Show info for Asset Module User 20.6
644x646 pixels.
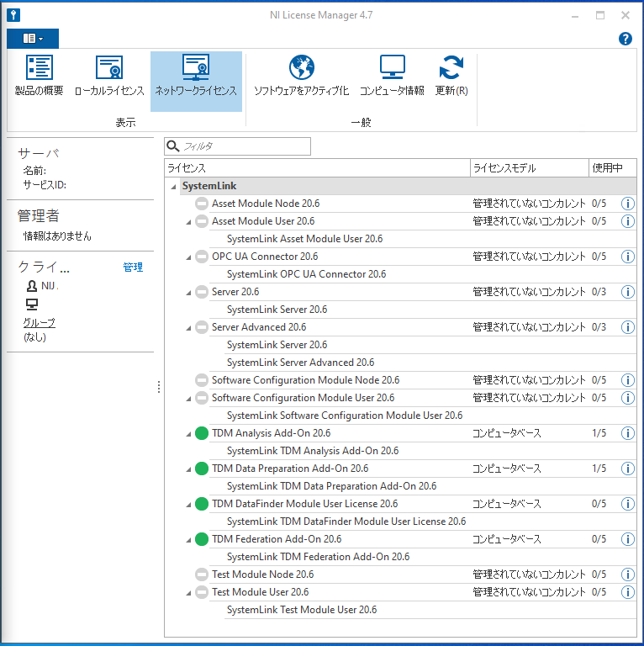[x=627, y=221]
